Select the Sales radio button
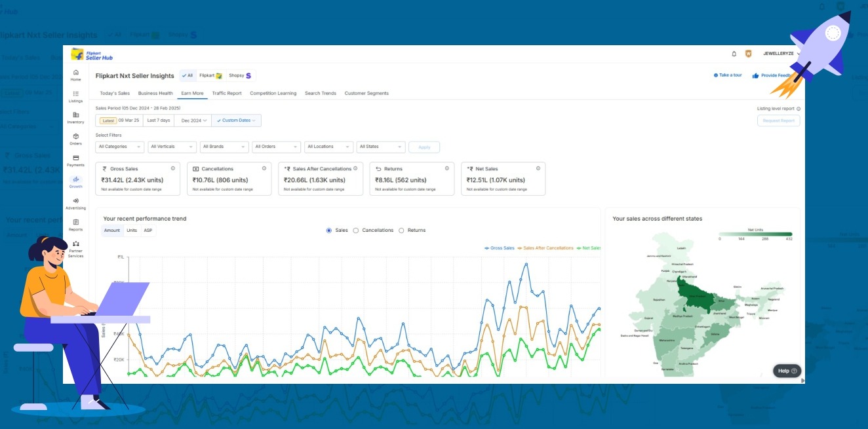Viewport: 868px width, 429px height. (x=329, y=231)
